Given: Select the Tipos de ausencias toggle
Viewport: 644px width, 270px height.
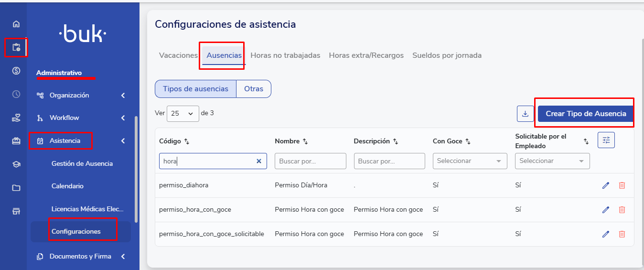Looking at the screenshot, I should click(195, 89).
